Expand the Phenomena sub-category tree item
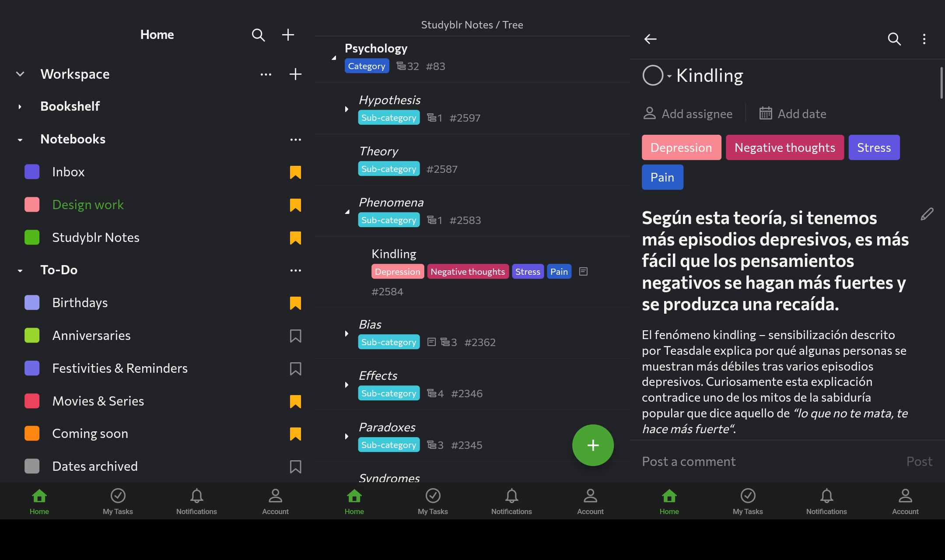This screenshot has width=945, height=560. (x=347, y=211)
